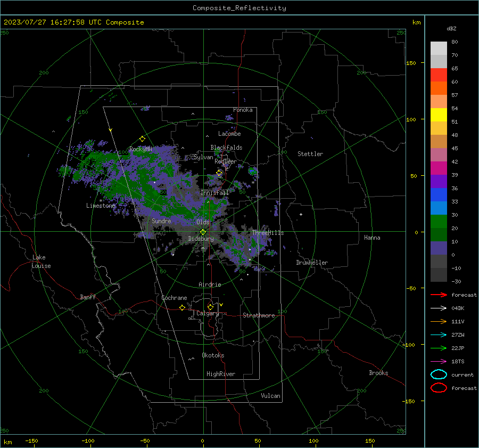Click the Cochrane town label
This screenshot has width=479, height=448.
(x=174, y=298)
